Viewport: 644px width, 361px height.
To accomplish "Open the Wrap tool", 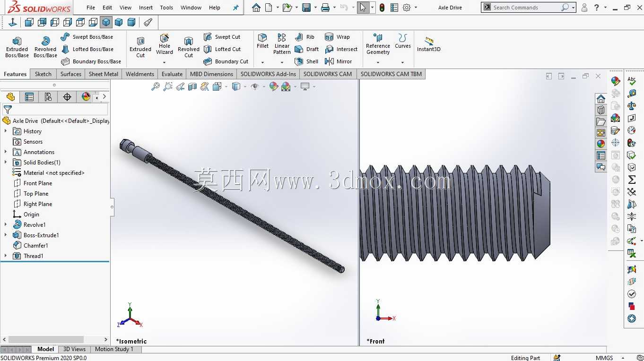I will coord(338,37).
